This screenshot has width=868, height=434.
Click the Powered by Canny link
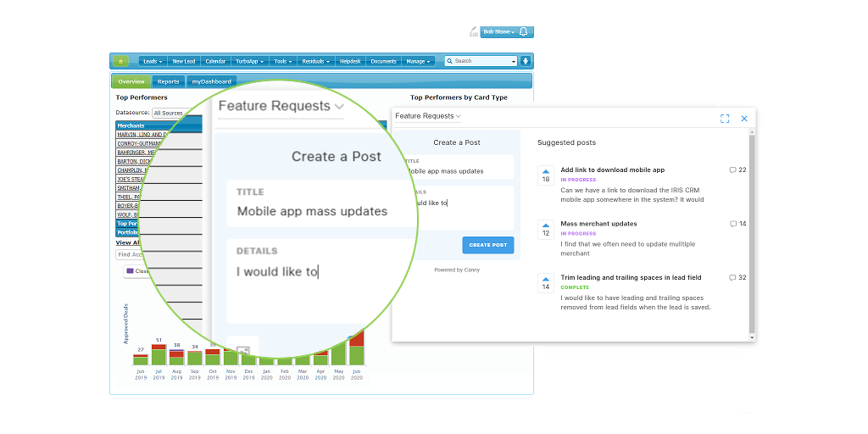pyautogui.click(x=457, y=270)
